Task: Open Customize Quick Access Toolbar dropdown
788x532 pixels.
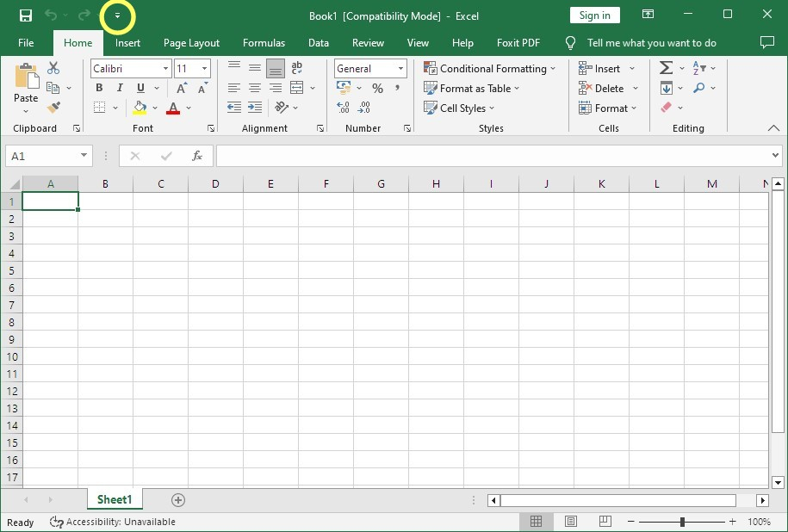Action: tap(117, 15)
